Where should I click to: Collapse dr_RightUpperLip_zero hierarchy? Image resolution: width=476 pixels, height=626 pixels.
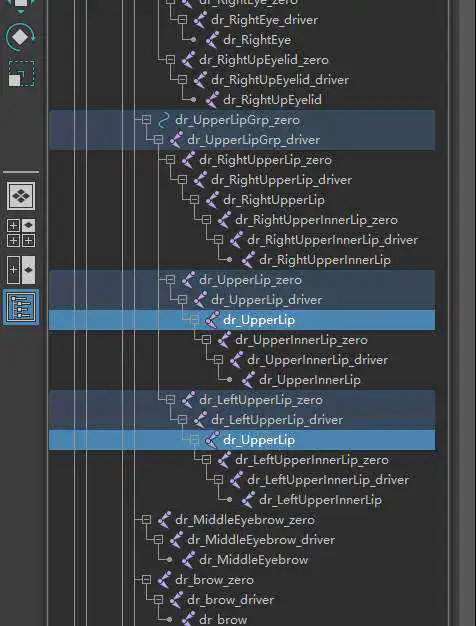pos(171,160)
